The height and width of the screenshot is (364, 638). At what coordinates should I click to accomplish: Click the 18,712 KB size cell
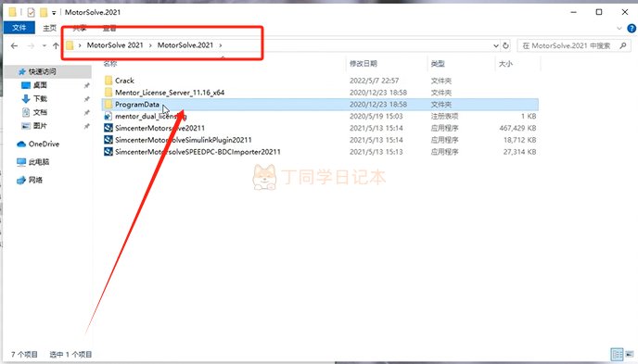(519, 140)
